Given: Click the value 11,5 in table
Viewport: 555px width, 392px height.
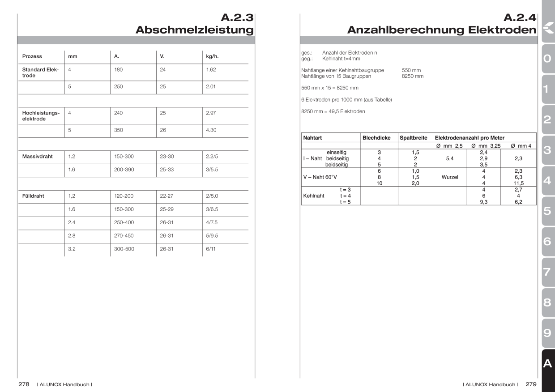Looking at the screenshot, I should [518, 183].
